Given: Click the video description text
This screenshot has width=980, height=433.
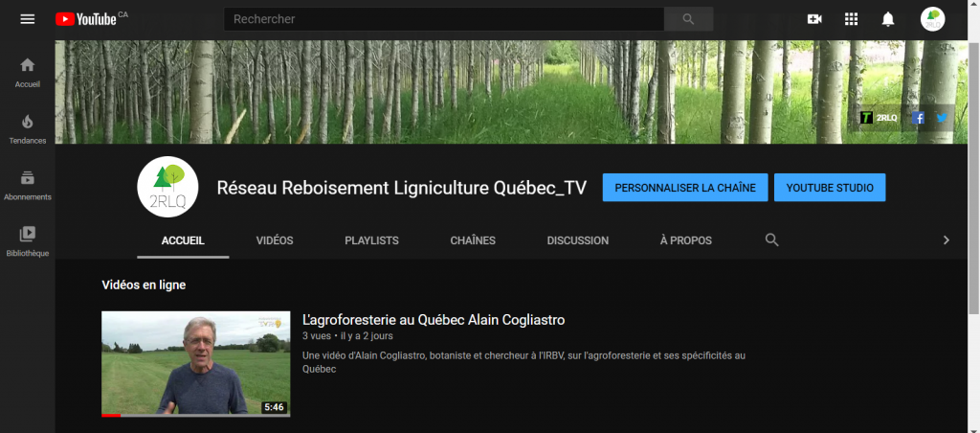Looking at the screenshot, I should [523, 362].
